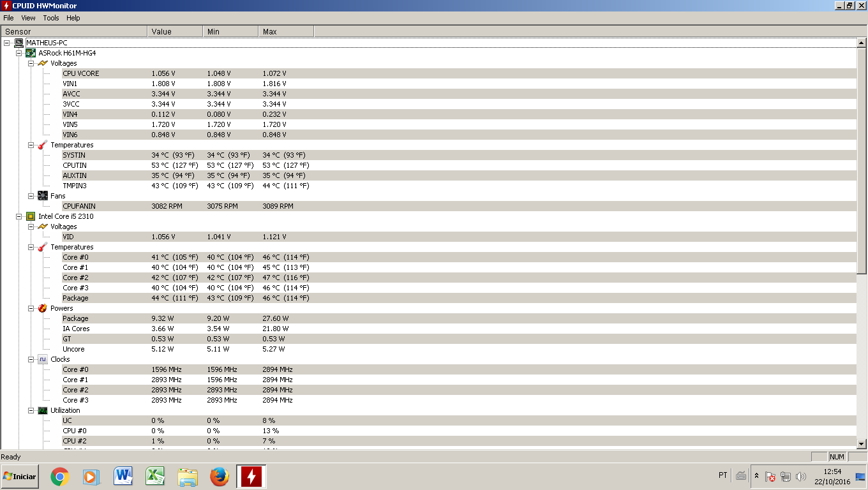Screen dimensions: 868x490
Task: Collapse the Intel Core i5 2310 node
Action: pyautogui.click(x=19, y=216)
